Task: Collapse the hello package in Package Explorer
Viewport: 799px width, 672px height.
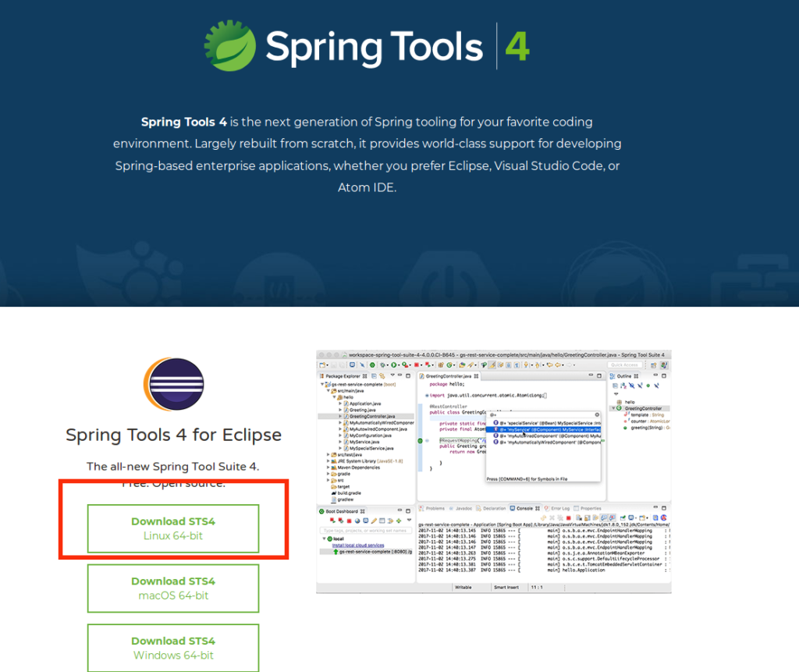Action: pos(334,396)
